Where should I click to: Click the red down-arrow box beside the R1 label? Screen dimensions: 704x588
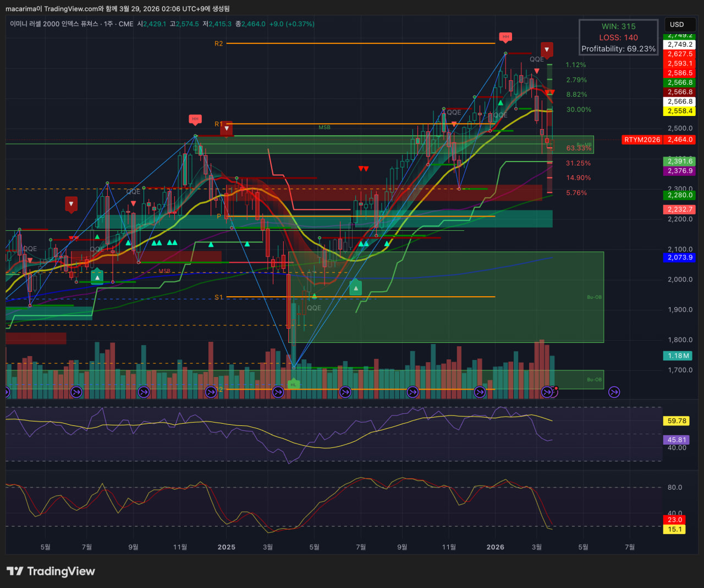(226, 128)
